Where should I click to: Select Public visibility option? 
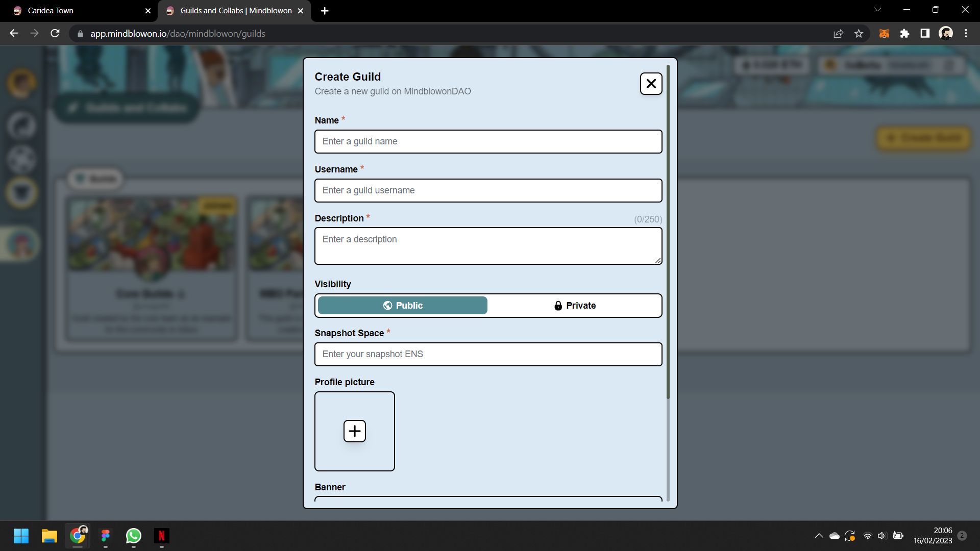pos(402,305)
